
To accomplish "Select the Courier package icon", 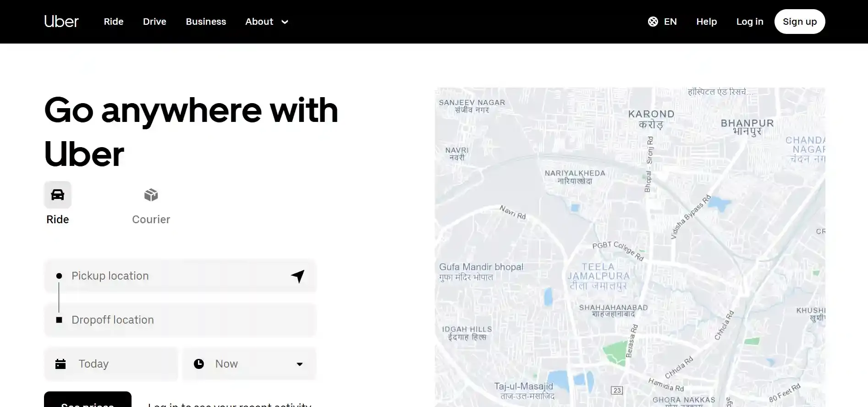I will 151,195.
